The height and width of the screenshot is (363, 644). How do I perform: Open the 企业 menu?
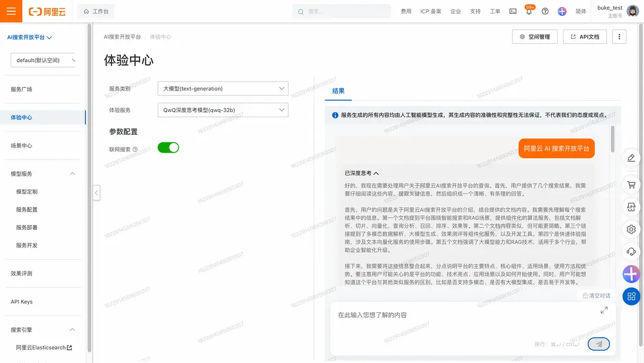click(x=456, y=12)
